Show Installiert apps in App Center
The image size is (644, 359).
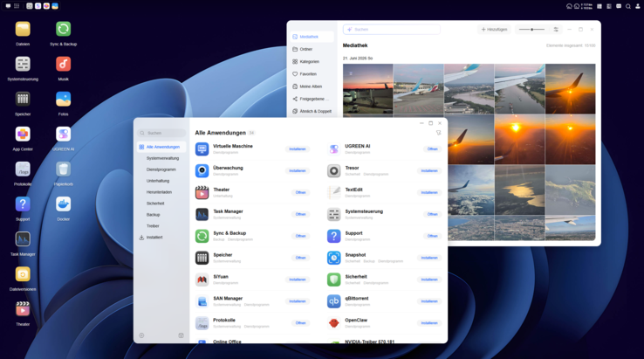click(154, 238)
